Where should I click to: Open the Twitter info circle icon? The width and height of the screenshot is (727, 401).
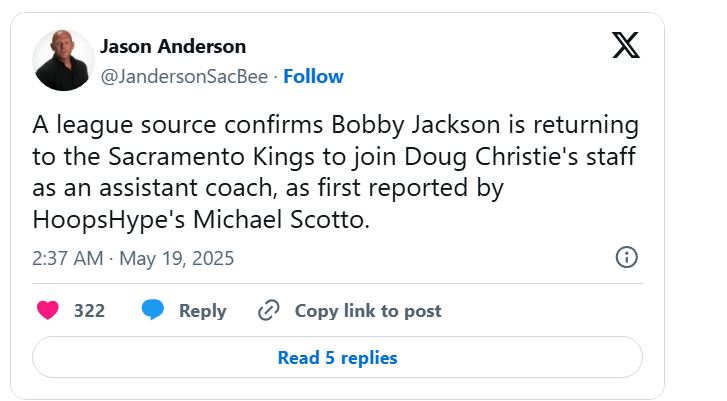coord(626,258)
